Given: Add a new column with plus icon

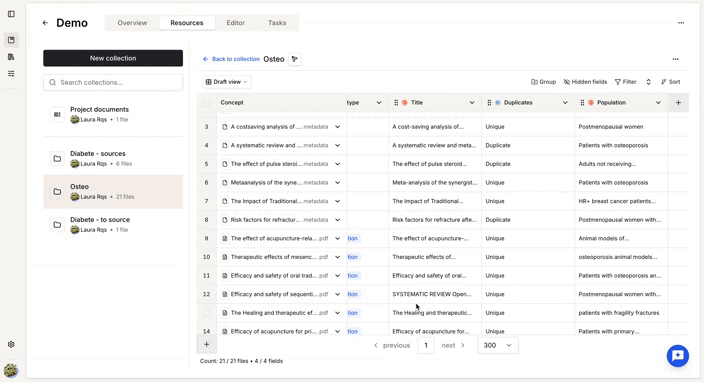Looking at the screenshot, I should pos(678,103).
